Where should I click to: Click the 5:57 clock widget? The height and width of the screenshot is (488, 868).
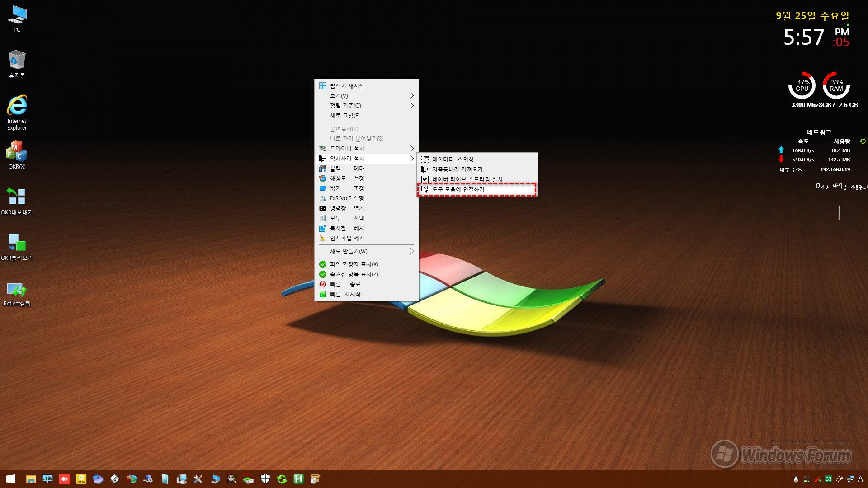click(x=804, y=37)
